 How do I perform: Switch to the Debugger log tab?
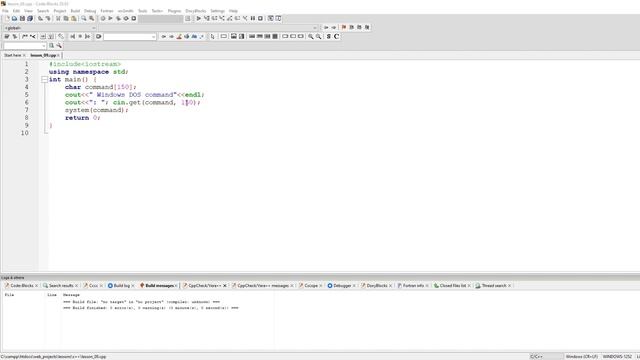[342, 286]
